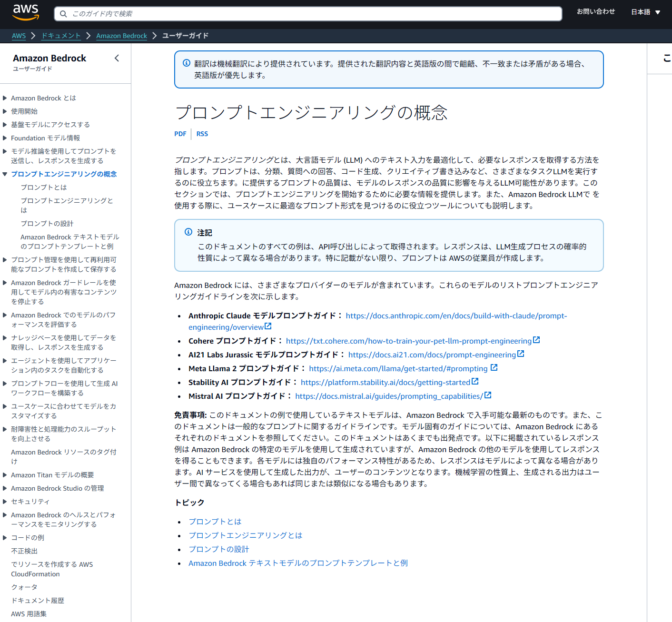
Task: Open the docs.ai21.com prompt engineering URL
Action: 432,355
